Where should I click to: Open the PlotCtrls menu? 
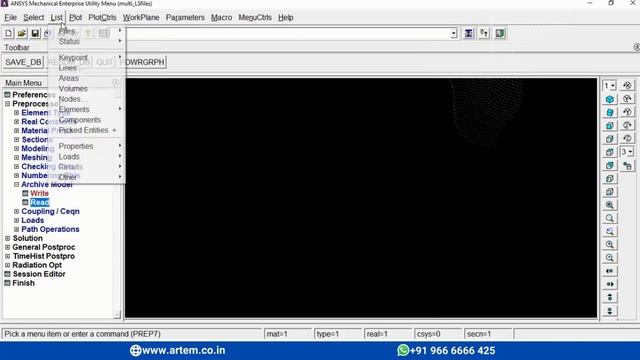point(102,18)
